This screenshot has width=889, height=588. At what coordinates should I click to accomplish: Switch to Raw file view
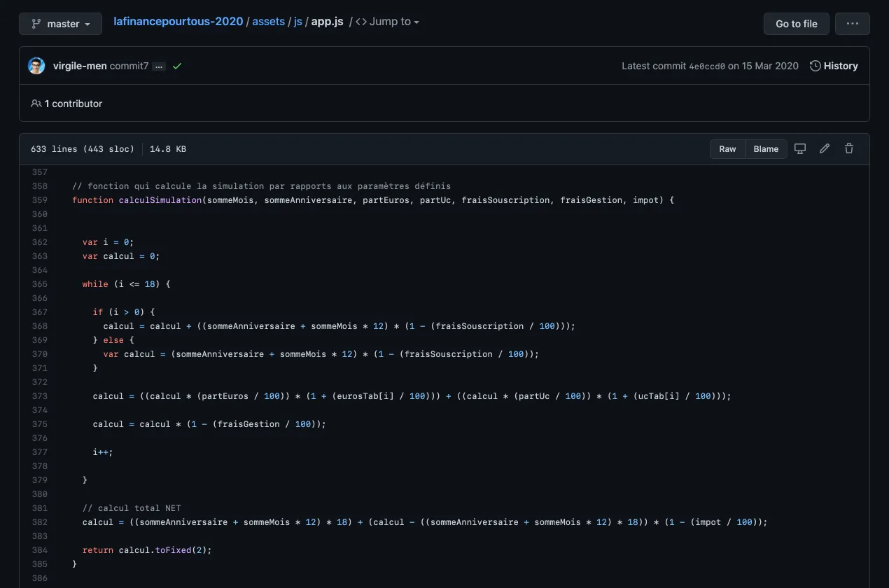point(727,148)
